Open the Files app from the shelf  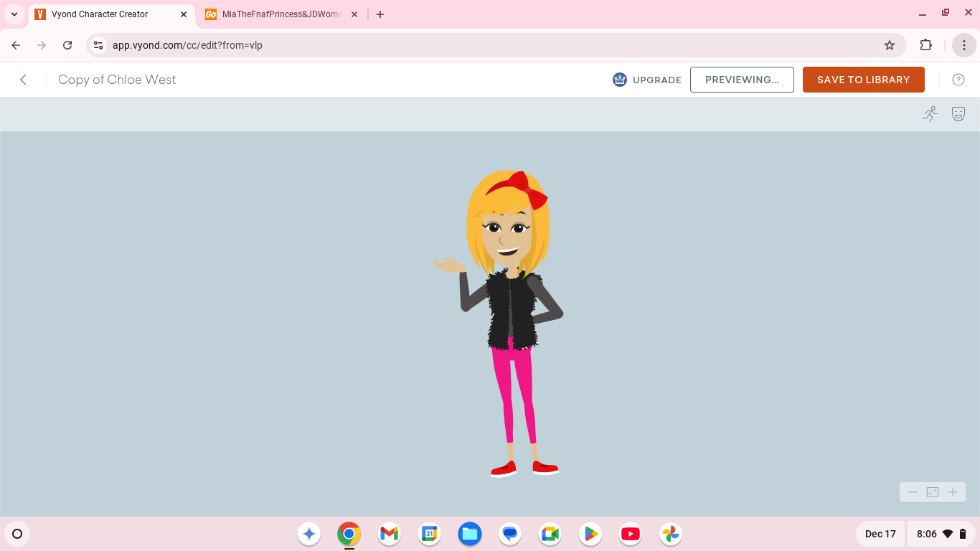coord(470,534)
